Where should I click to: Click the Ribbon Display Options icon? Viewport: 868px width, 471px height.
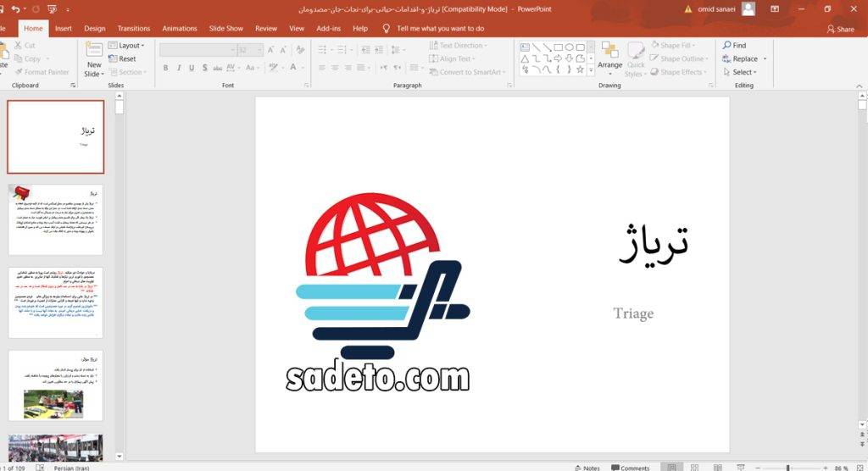tap(775, 9)
